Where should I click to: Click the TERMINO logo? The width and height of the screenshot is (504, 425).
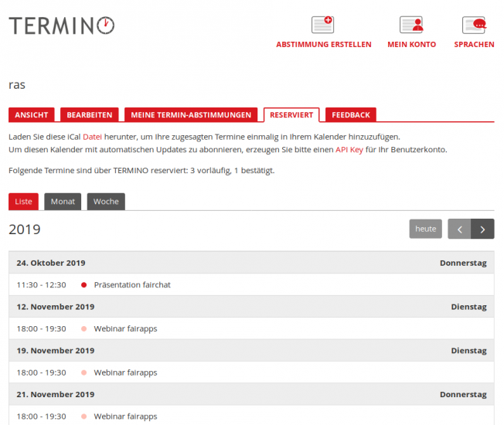pos(62,25)
